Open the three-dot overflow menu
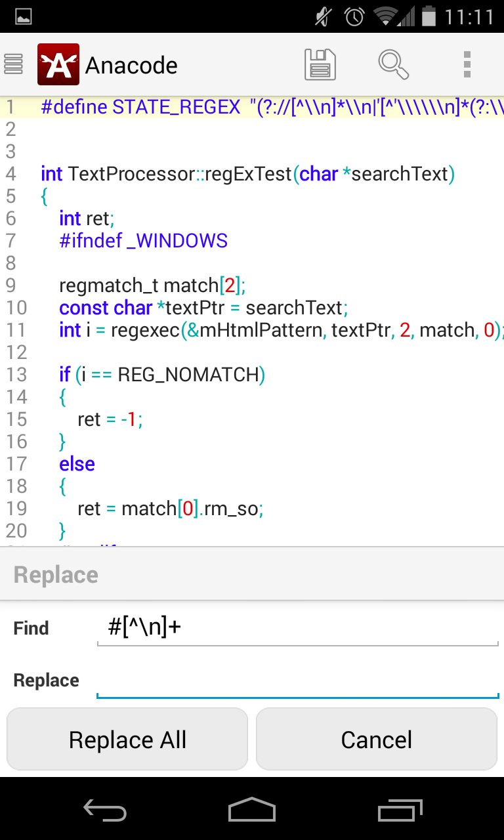Image resolution: width=504 pixels, height=840 pixels. [x=467, y=64]
